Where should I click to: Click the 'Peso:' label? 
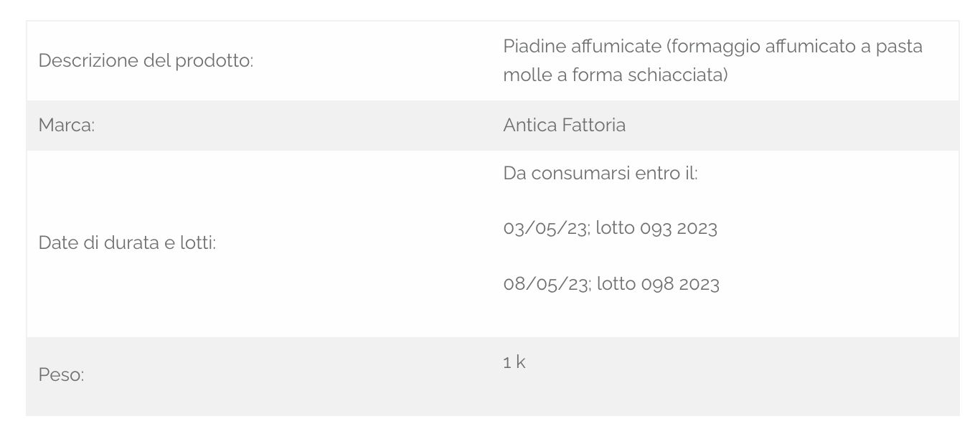tap(61, 376)
